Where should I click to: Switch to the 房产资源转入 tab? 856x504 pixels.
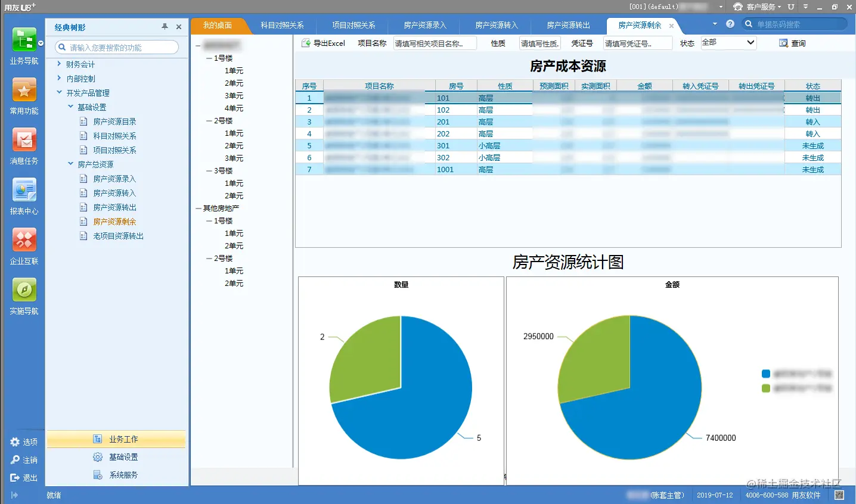pyautogui.click(x=497, y=25)
